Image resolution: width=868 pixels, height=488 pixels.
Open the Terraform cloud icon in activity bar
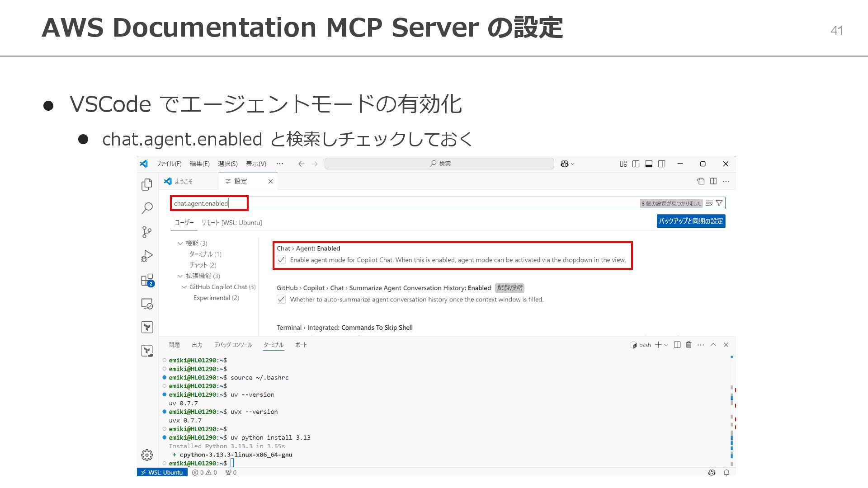pos(147,351)
